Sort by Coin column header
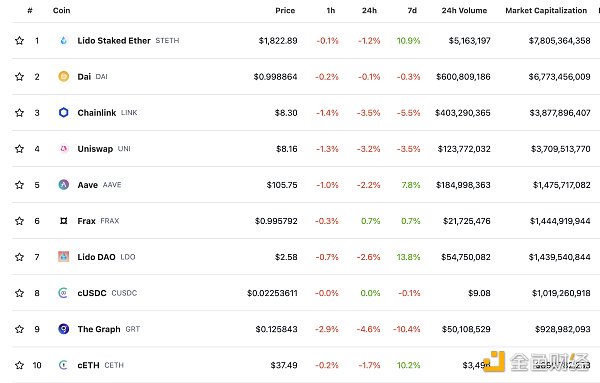Screen dimensions: 600x383 (x=62, y=10)
